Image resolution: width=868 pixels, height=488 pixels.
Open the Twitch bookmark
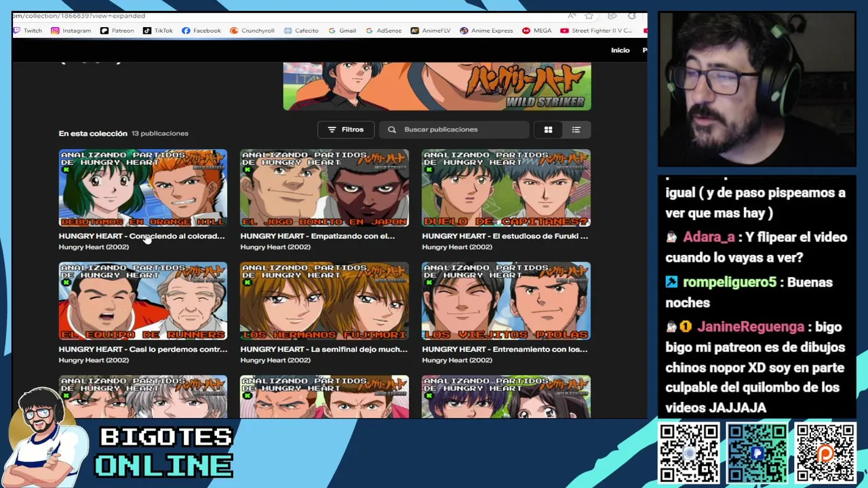click(x=28, y=30)
